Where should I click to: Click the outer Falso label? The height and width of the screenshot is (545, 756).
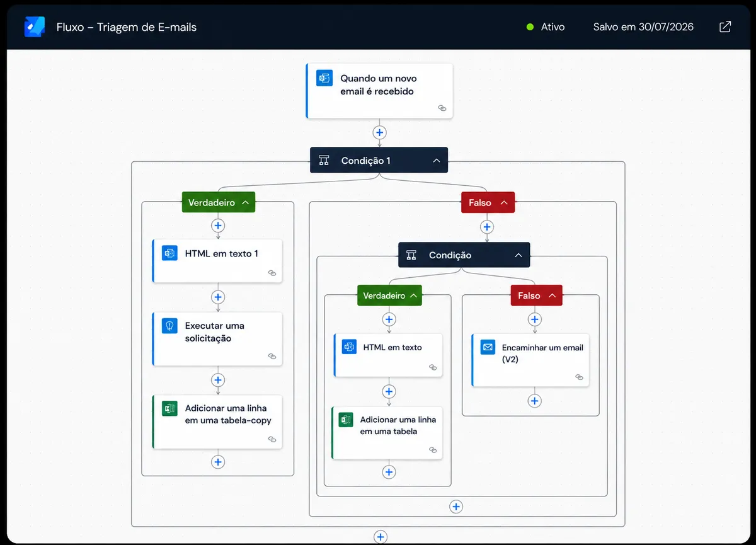480,203
